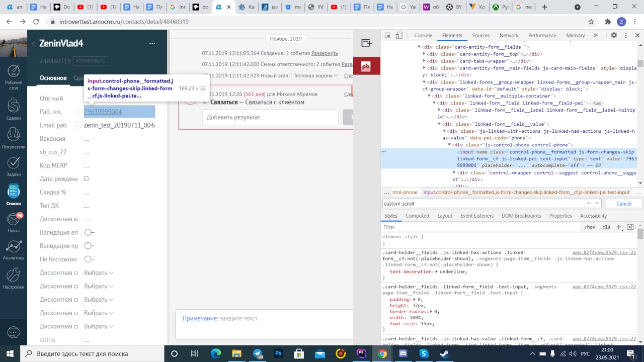Click New Style Rule plus icon
Viewport: 644px width, 362px height.
(x=619, y=227)
